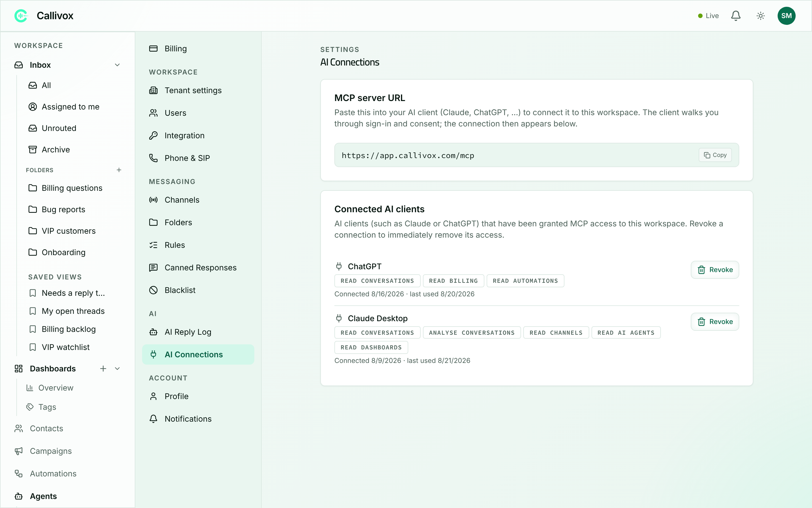Click the Live status indicator
This screenshot has height=508, width=812.
point(708,16)
